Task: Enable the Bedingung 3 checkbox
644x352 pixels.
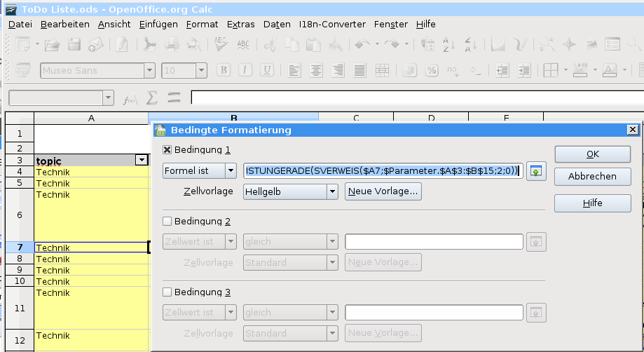Action: [167, 292]
